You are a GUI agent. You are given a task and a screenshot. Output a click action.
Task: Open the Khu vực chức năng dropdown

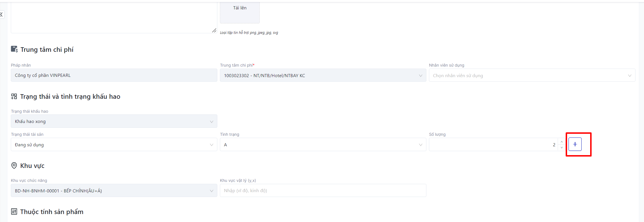pos(114,190)
